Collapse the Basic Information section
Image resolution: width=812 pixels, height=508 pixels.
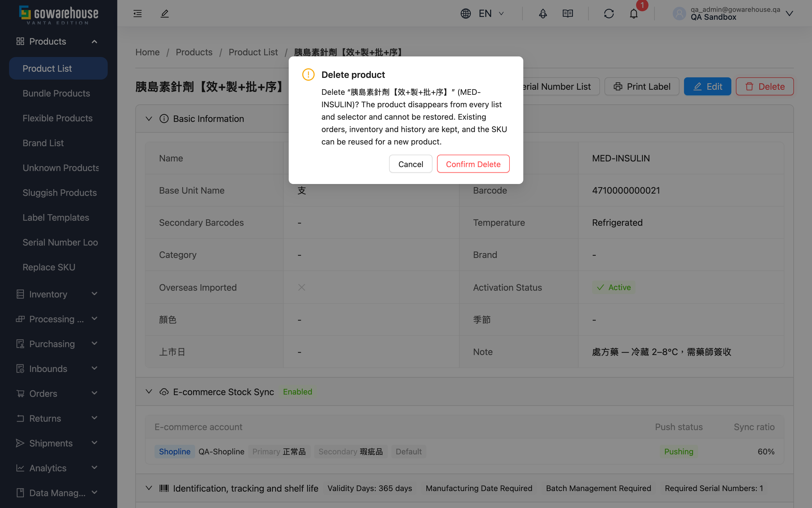[149, 119]
